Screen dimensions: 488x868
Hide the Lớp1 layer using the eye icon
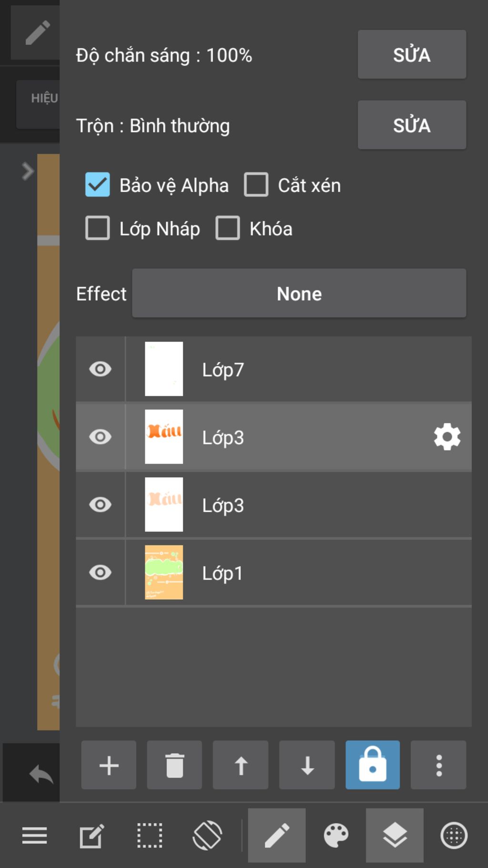pos(100,572)
